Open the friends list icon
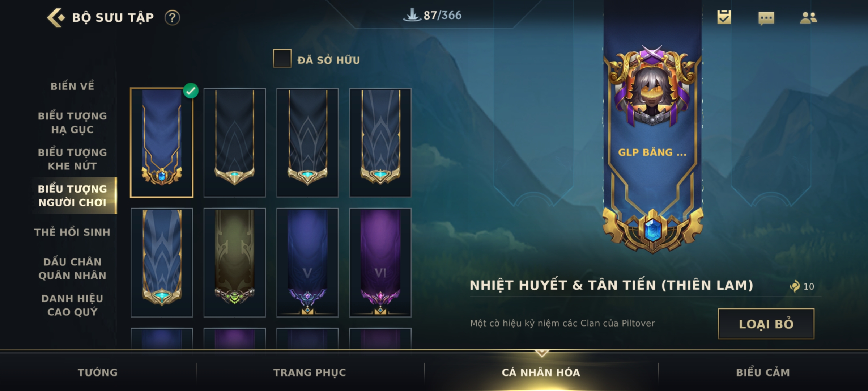Viewport: 868px width, 391px height. tap(808, 18)
